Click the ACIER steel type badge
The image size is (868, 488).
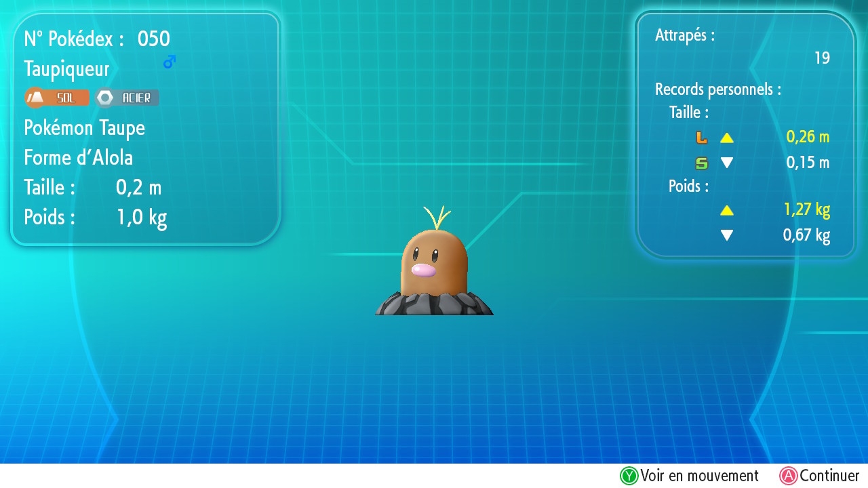click(x=127, y=98)
